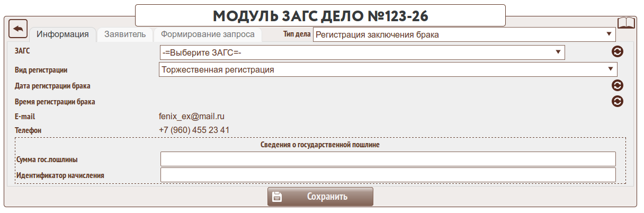Click refresh icon for Время регистрации брака

(x=618, y=101)
